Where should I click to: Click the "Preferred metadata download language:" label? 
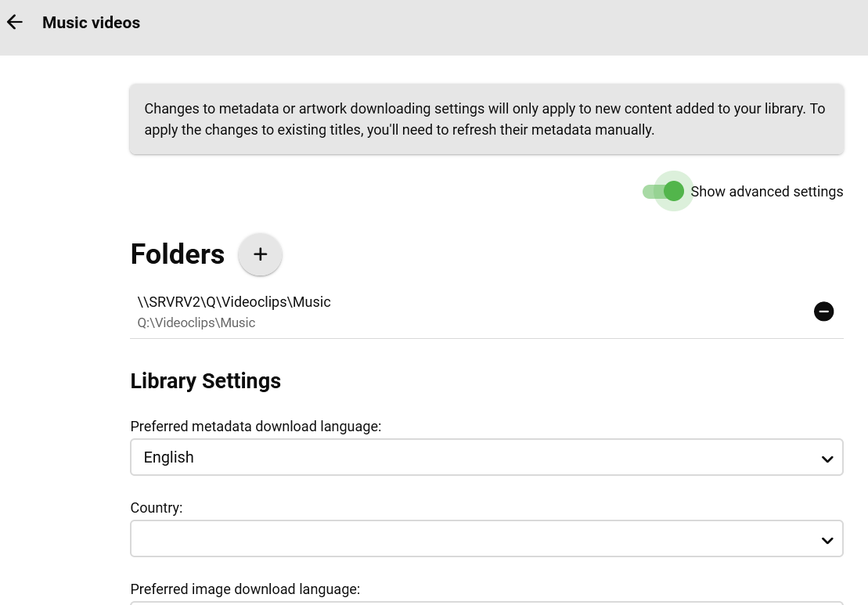255,427
